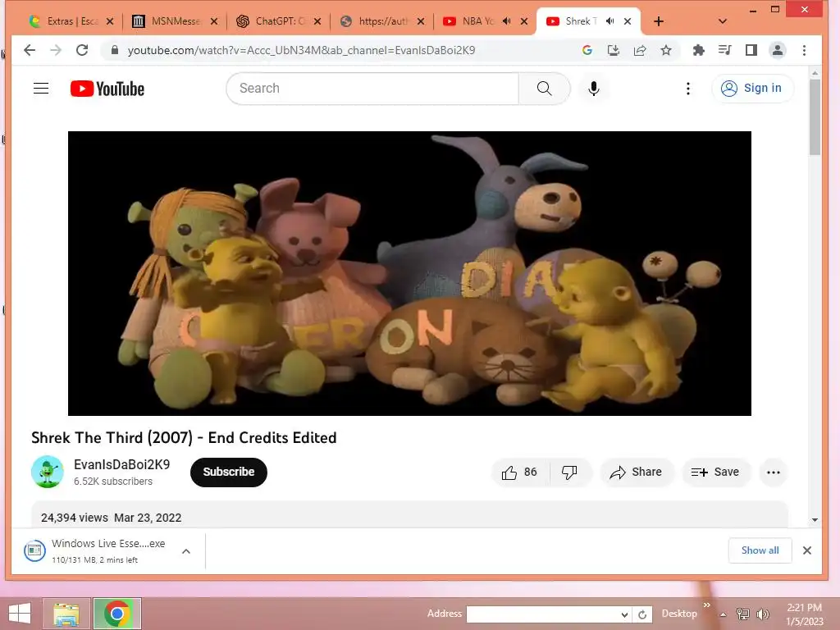Open the tab search dropdown arrow
Image resolution: width=840 pixels, height=630 pixels.
[x=722, y=21]
